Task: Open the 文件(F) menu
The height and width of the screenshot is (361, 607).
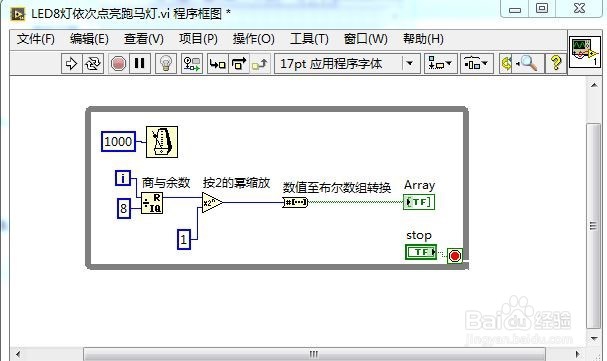Action: [x=36, y=39]
